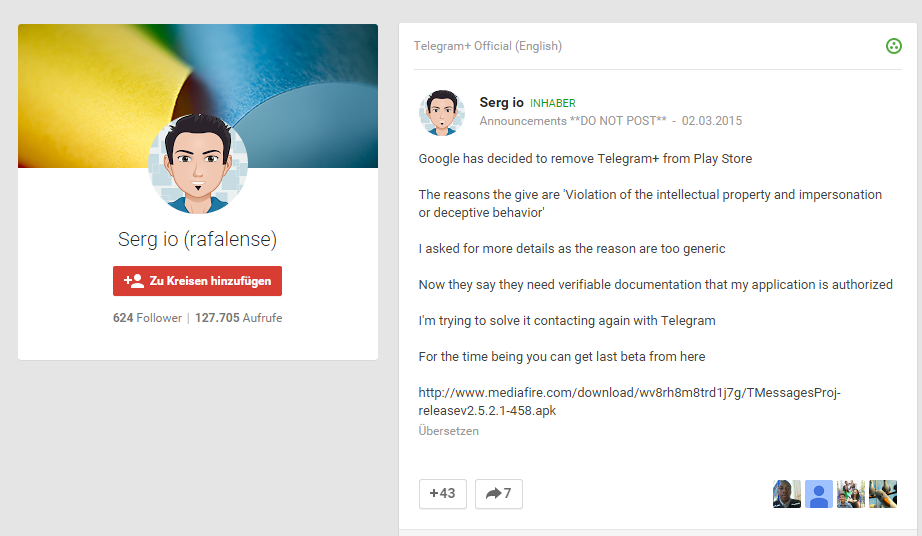Viewport: 922px width, 536px height.
Task: Click the post date 02.03.2015
Action: point(712,121)
